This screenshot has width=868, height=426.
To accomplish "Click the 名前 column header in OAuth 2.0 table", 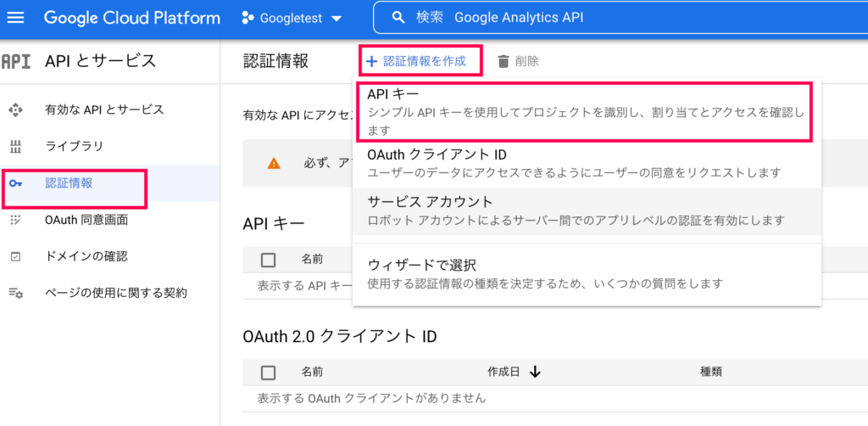I will tap(312, 373).
